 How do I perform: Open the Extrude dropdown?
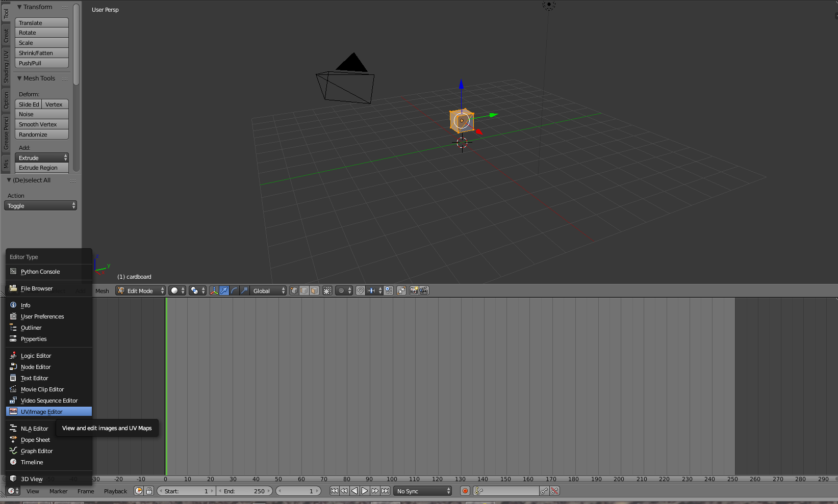pos(42,158)
